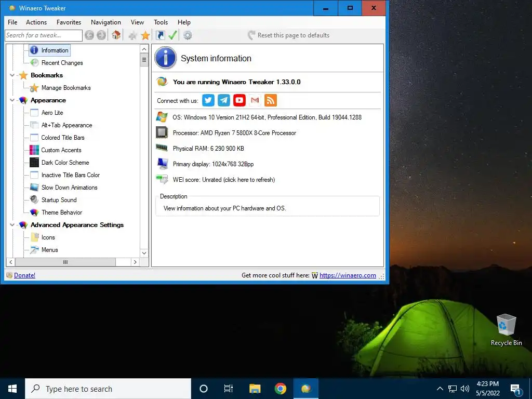Open Winaero's Twitter link icon
This screenshot has height=399, width=532.
coord(208,100)
